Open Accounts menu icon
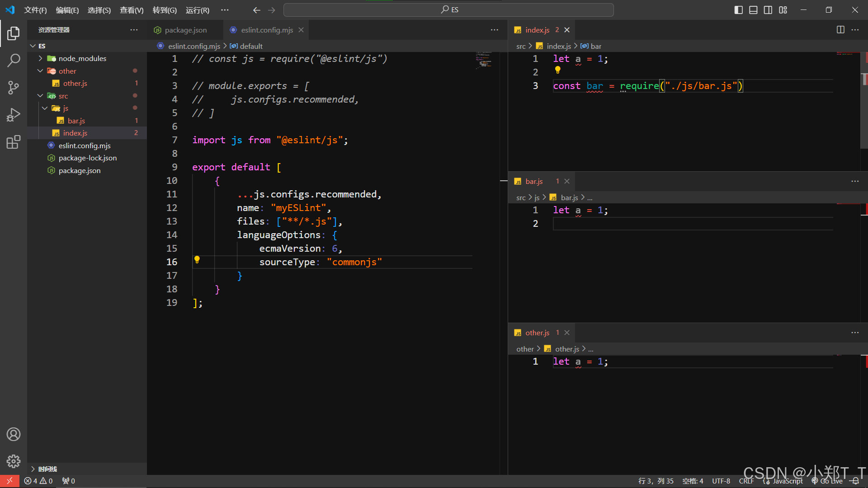868x488 pixels. click(14, 434)
